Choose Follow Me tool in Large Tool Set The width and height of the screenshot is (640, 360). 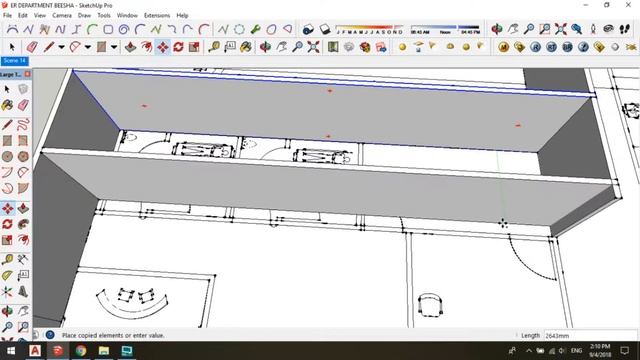[23, 224]
